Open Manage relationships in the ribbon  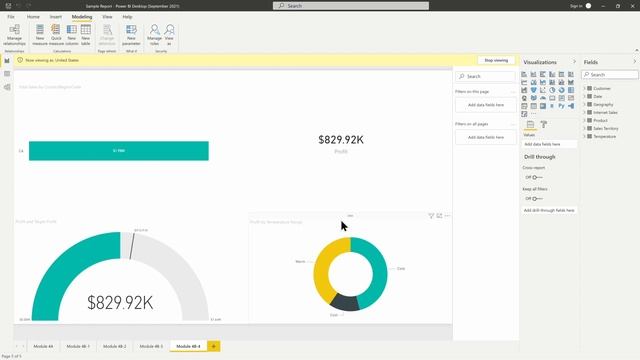pyautogui.click(x=14, y=35)
